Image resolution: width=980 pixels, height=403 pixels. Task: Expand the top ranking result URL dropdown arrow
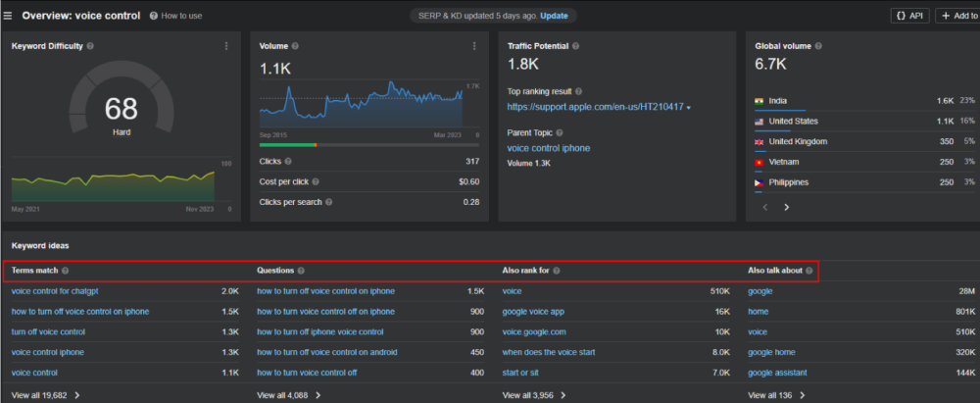688,108
